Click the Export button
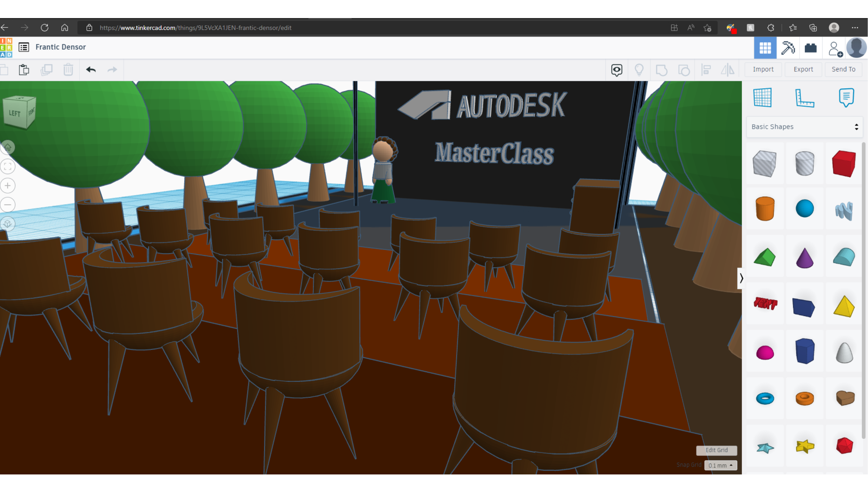The width and height of the screenshot is (868, 488). click(803, 69)
